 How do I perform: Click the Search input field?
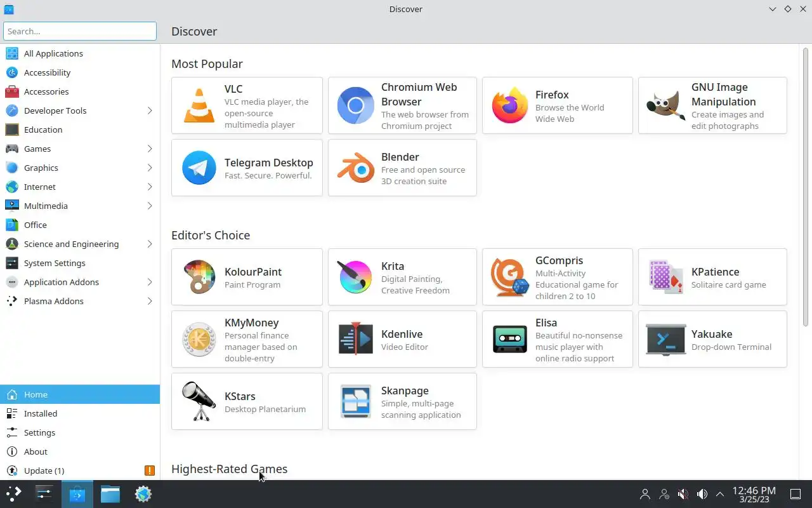[x=80, y=31]
